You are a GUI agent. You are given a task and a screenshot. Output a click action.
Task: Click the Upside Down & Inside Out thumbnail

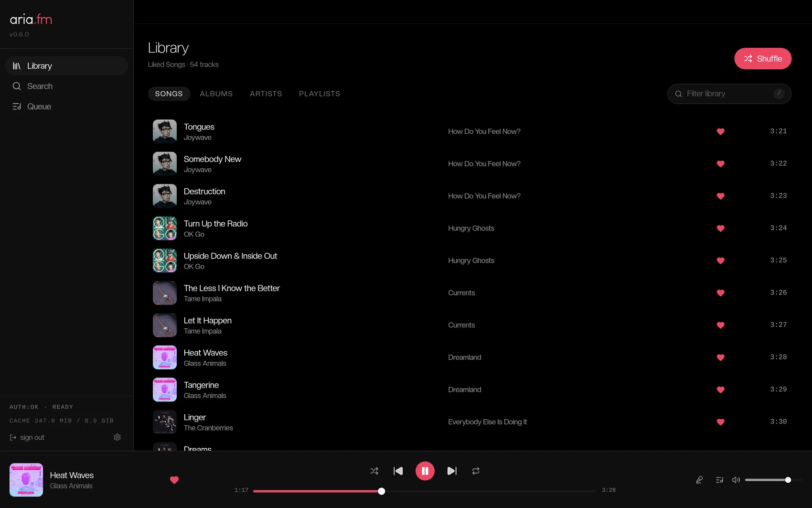[165, 260]
